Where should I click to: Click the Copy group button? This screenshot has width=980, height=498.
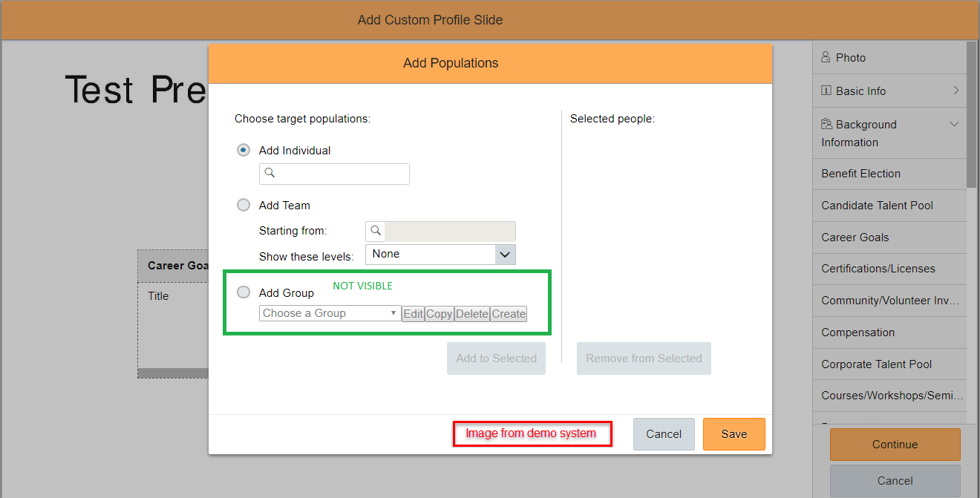pyautogui.click(x=440, y=314)
